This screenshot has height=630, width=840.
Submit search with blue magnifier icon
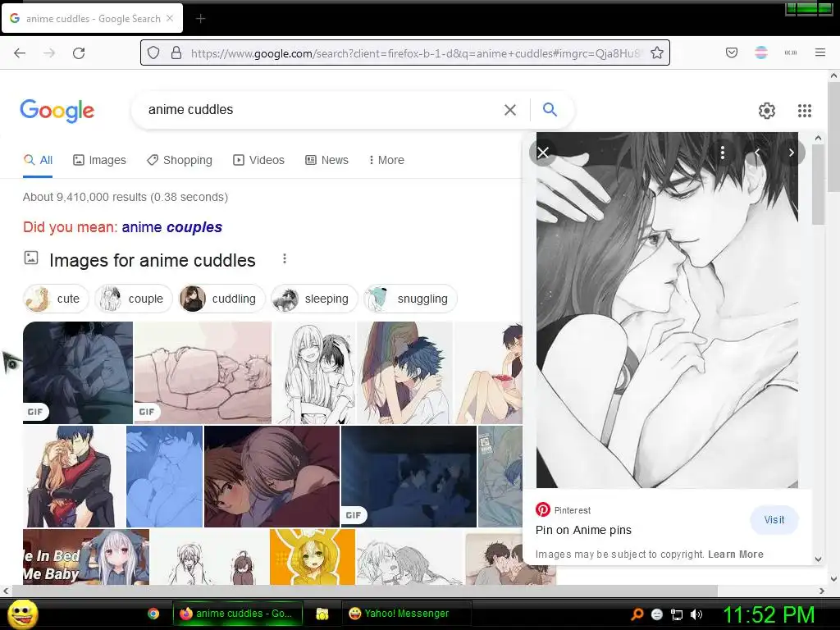point(550,109)
